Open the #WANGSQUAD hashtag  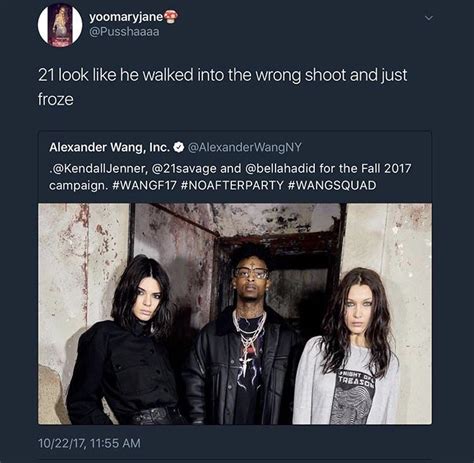tap(332, 185)
